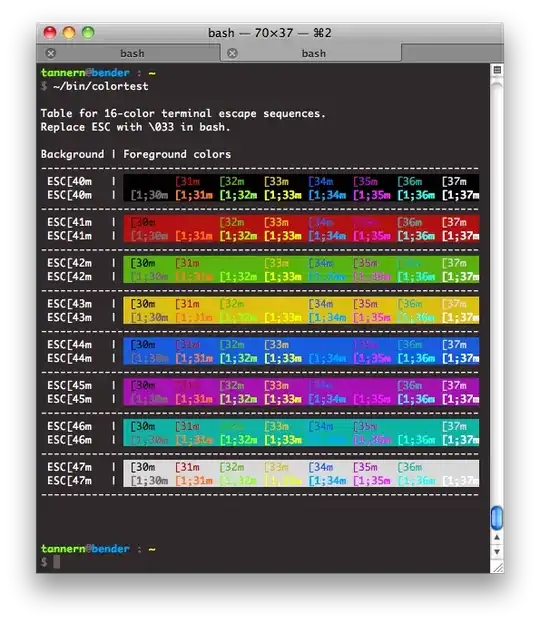The height and width of the screenshot is (623, 540).
Task: Click '[37m' on the black background band
Action: (454, 182)
